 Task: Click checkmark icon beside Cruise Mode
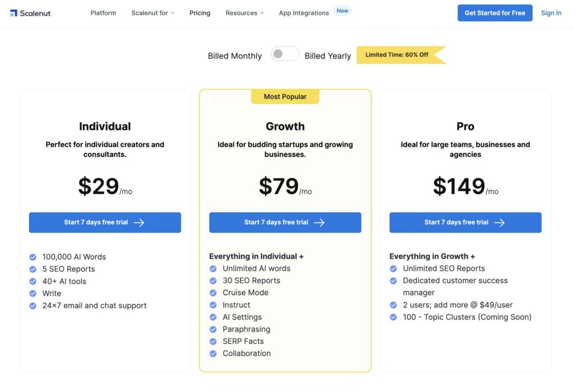tap(213, 293)
